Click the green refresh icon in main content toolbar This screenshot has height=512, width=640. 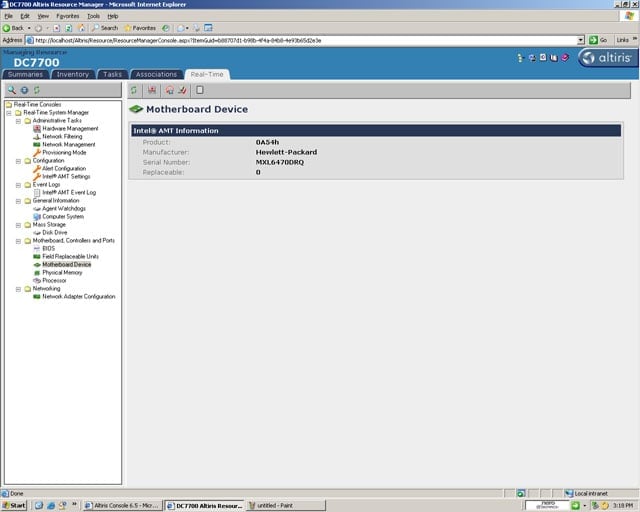point(134,90)
